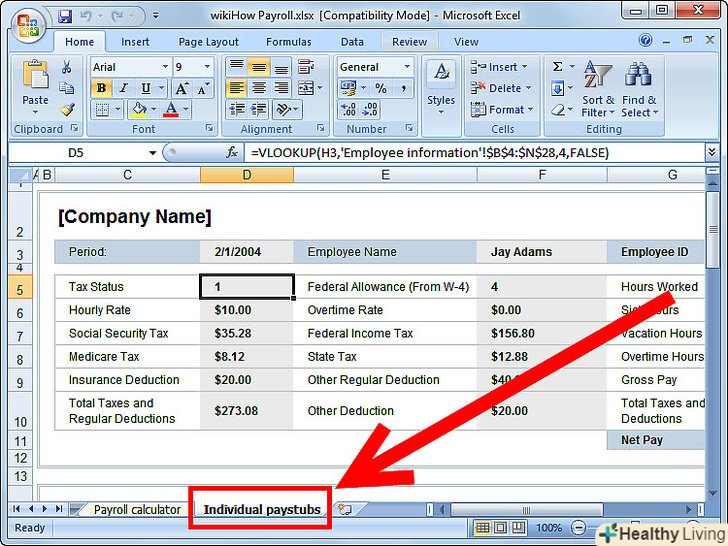
Task: Apply Accounting Number Format icon
Action: pos(349,88)
